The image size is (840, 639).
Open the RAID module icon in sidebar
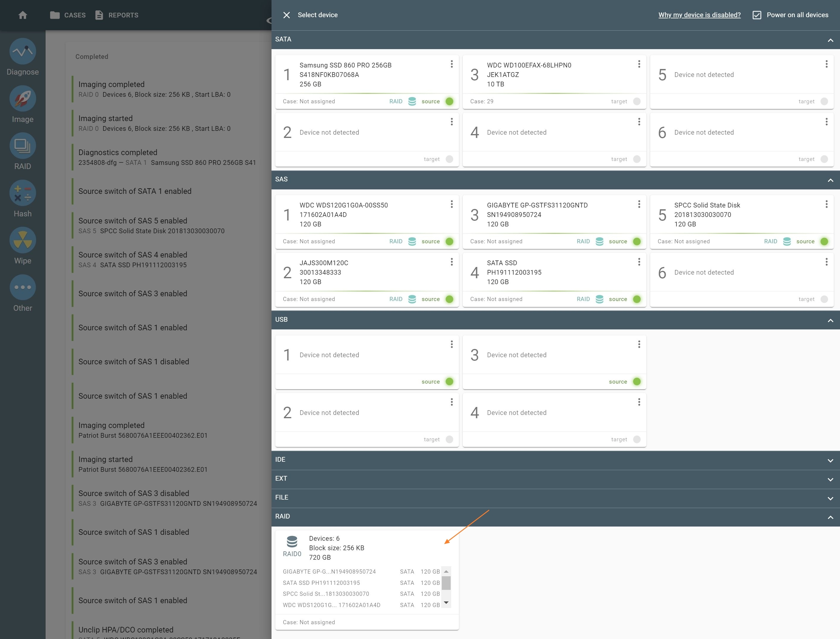(23, 146)
